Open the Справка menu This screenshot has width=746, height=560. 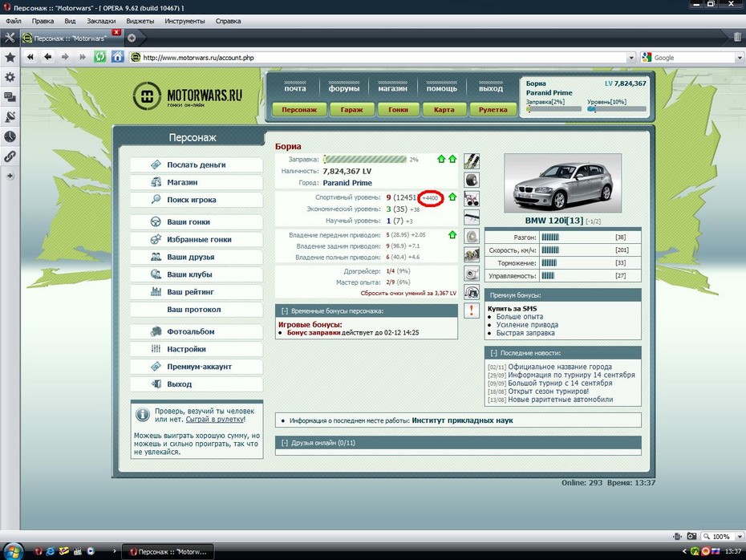228,21
